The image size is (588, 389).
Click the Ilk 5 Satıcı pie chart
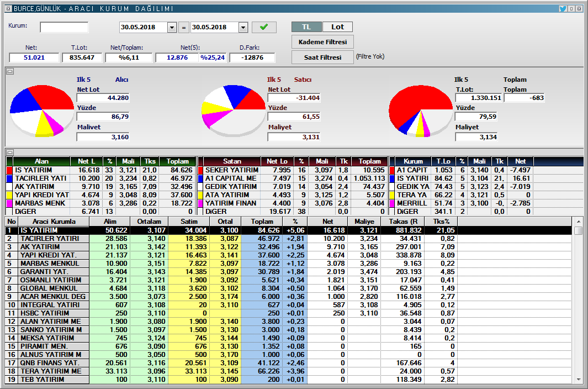(x=233, y=111)
